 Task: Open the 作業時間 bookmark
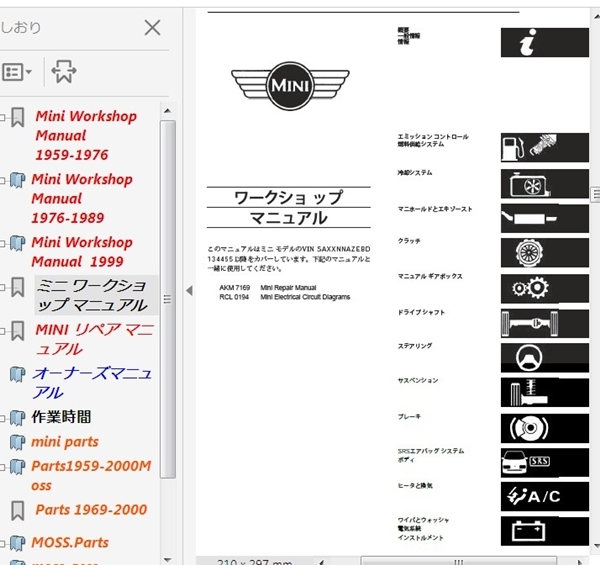(61, 417)
